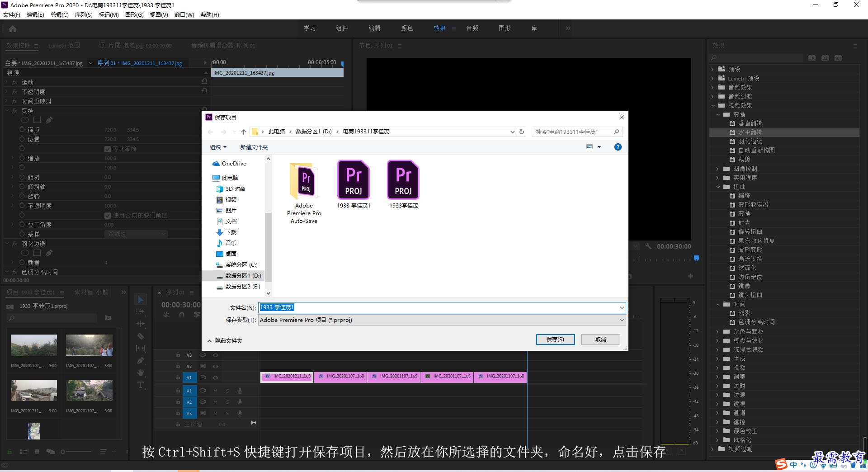868x472 pixels.
Task: Select the Ripple Edit tool
Action: (141, 324)
